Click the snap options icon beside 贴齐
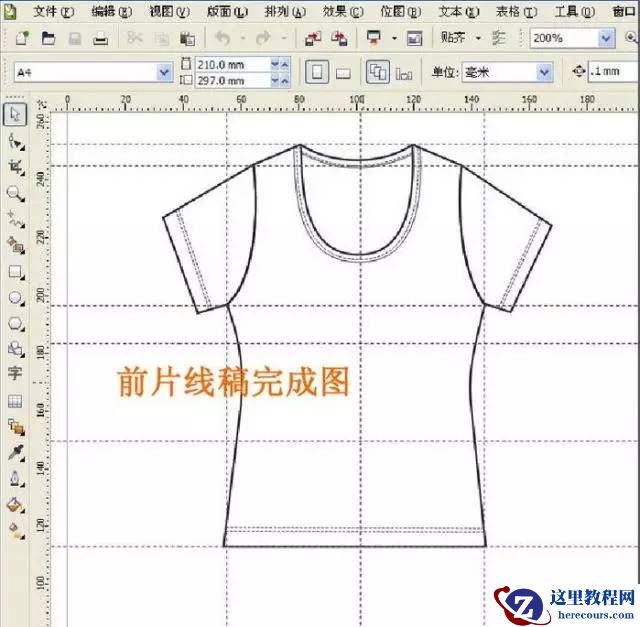Viewport: 640px width, 627px height. click(x=499, y=38)
